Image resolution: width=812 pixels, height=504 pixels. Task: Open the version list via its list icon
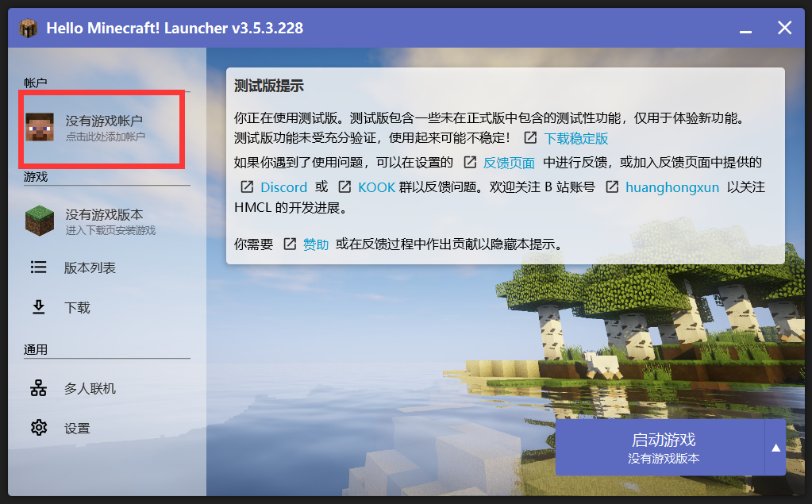[39, 267]
